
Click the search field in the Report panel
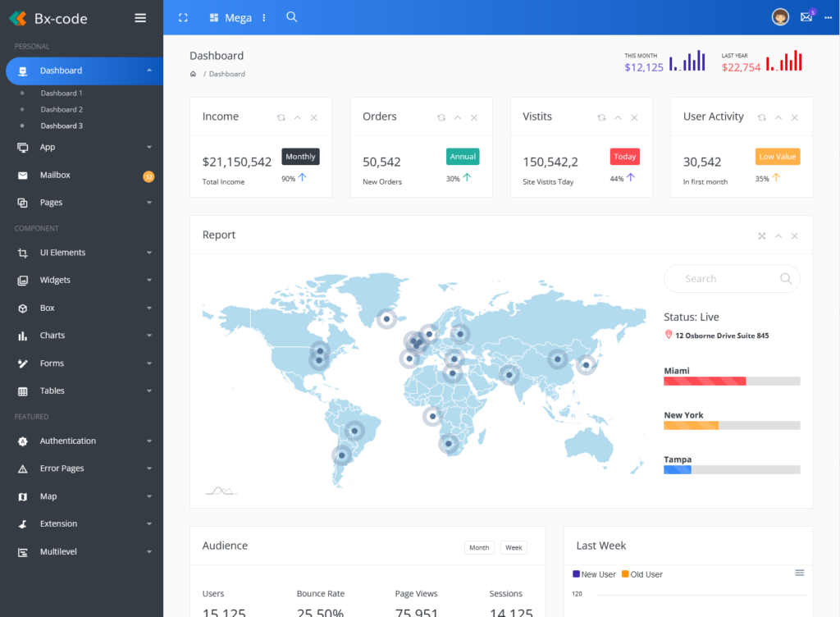(732, 278)
